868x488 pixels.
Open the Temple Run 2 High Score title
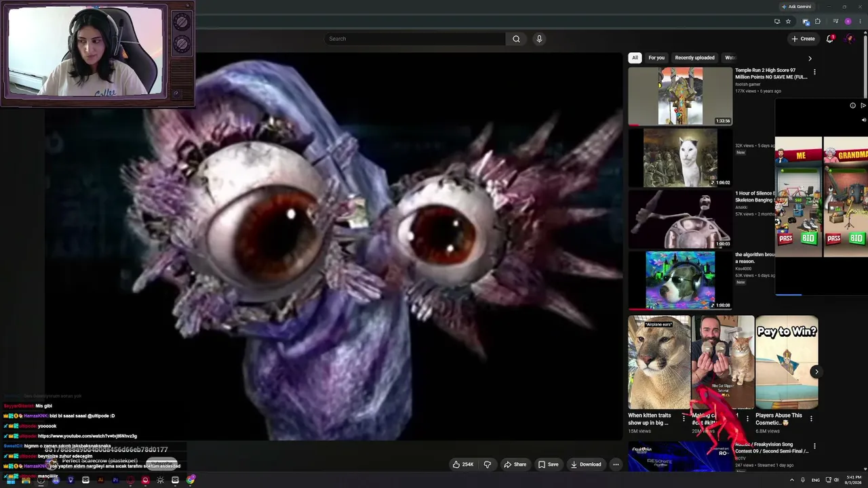(x=771, y=73)
